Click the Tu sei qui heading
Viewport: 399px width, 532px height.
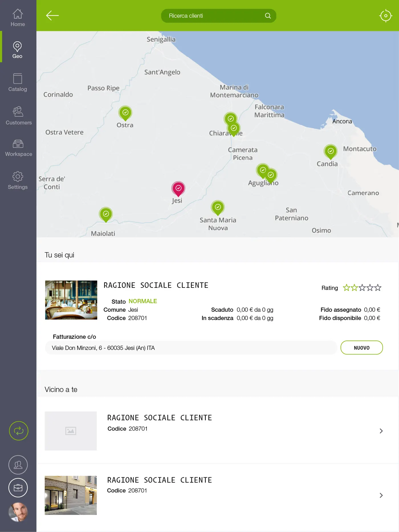[x=59, y=255]
